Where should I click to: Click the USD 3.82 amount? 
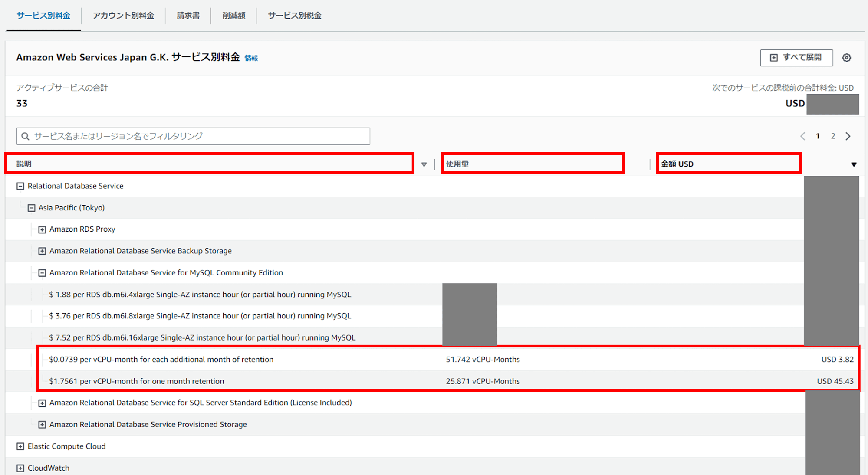click(837, 360)
